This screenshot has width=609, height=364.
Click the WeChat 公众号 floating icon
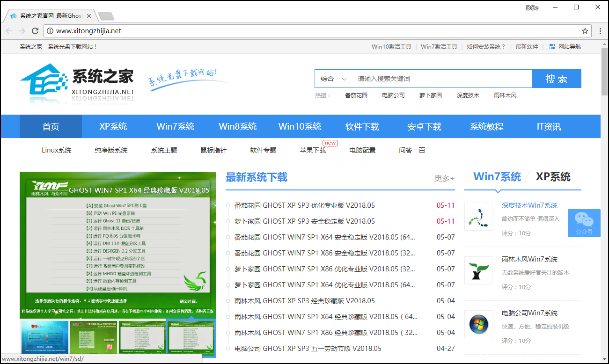pos(584,223)
